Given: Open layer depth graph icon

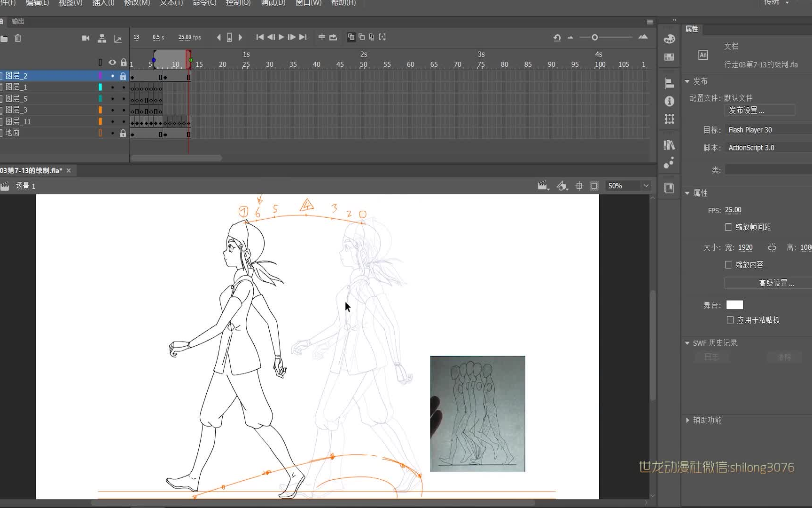Looking at the screenshot, I should pos(117,39).
